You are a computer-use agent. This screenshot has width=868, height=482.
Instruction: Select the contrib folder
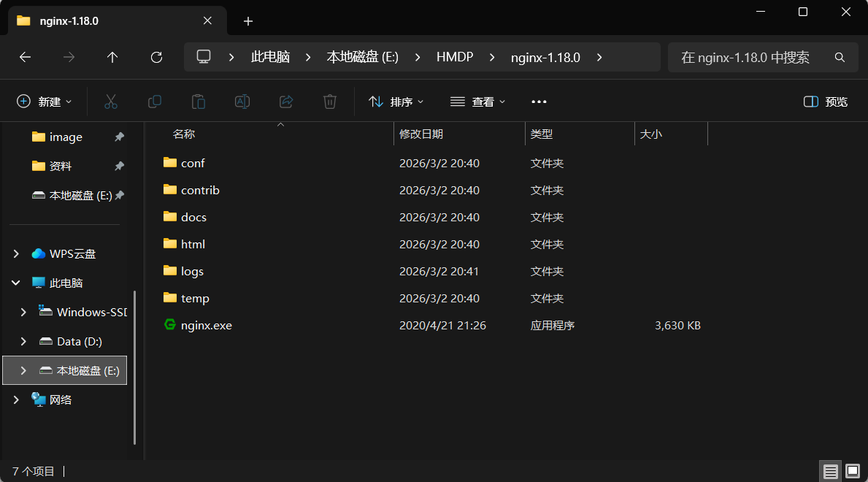201,190
